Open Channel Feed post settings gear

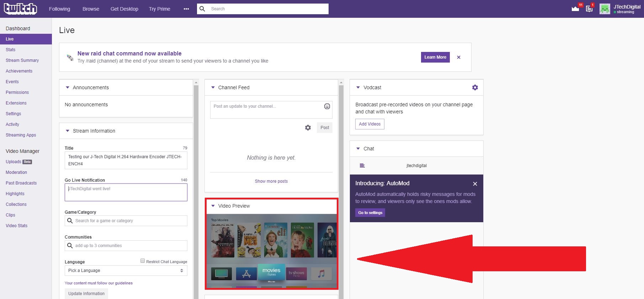308,128
